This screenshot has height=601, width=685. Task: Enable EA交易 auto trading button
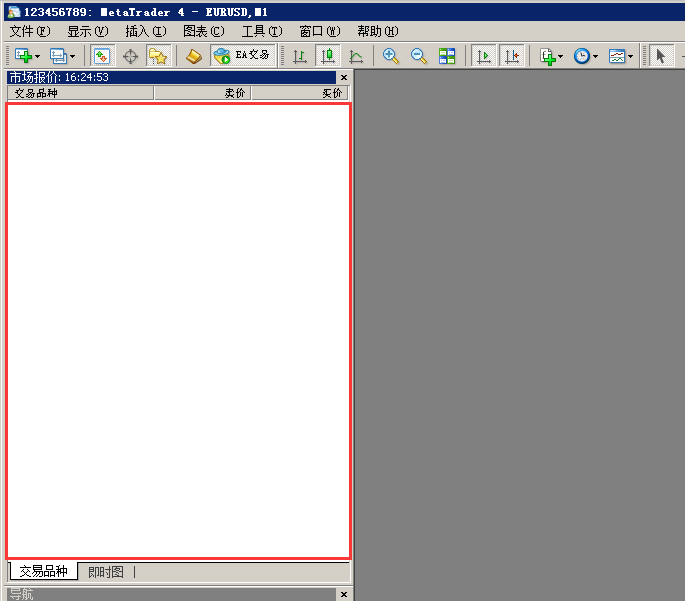tap(242, 56)
